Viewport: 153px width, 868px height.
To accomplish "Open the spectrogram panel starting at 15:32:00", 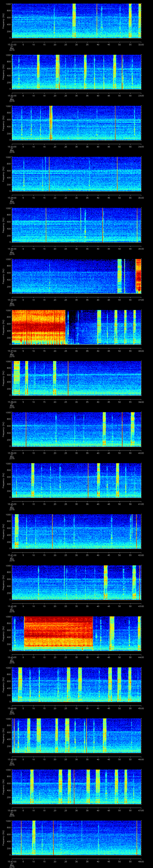I will 76,72.
